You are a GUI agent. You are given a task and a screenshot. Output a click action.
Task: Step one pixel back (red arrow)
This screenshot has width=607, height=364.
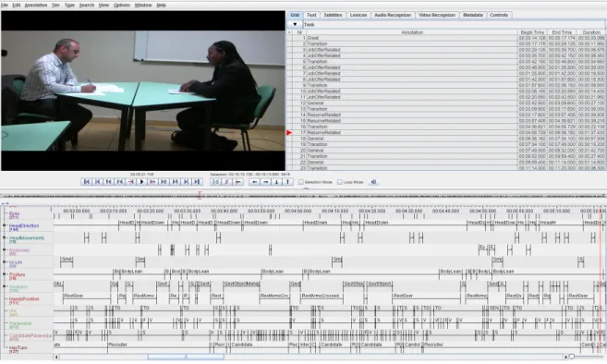131,182
